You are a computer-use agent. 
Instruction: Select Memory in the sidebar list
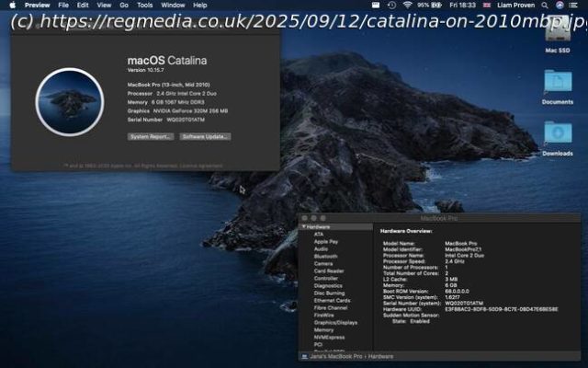[323, 330]
